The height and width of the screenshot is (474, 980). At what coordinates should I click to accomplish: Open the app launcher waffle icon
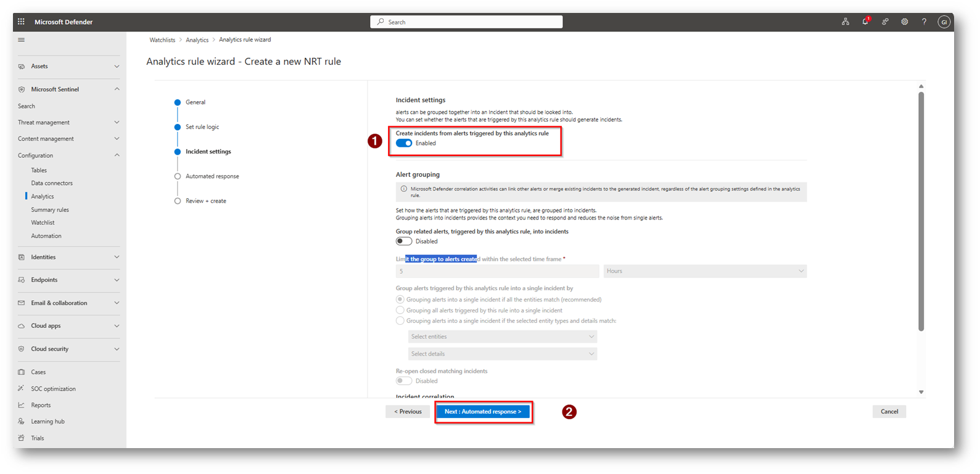(x=21, y=22)
